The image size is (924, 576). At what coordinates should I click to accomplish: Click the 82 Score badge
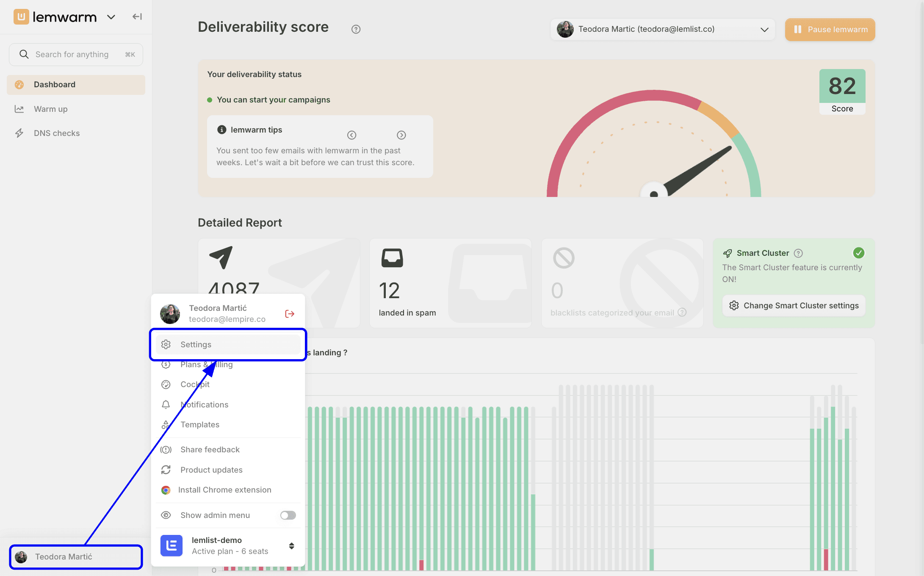[842, 91]
